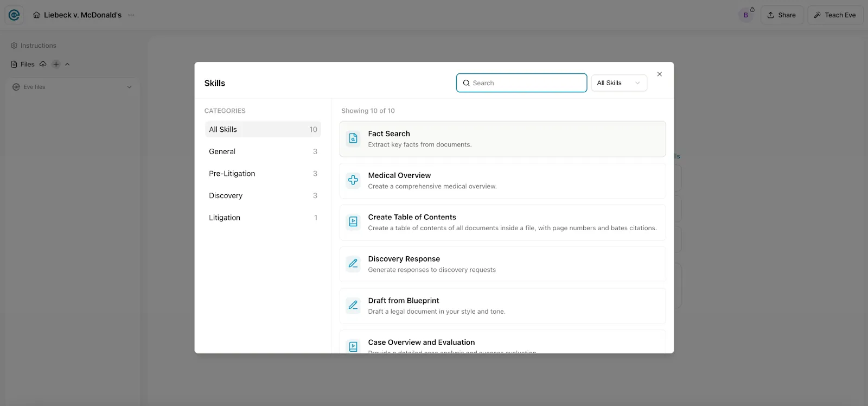
Task: Select the Discovery category
Action: point(263,195)
